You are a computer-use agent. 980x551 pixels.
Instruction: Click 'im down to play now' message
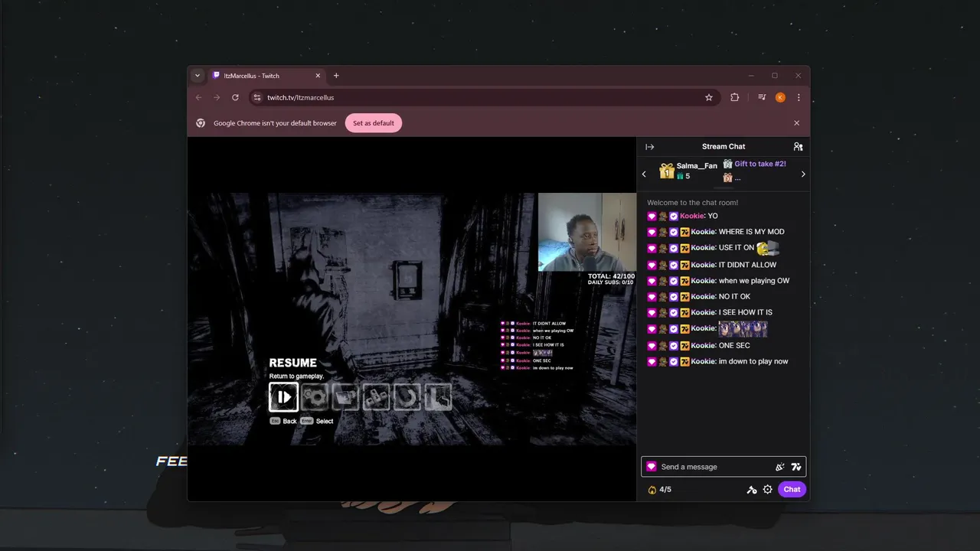coord(753,361)
